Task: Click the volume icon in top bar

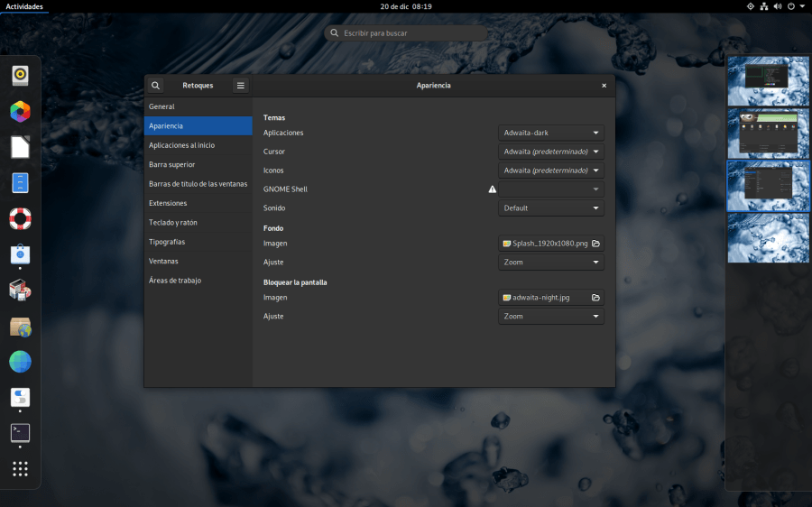Action: tap(778, 6)
